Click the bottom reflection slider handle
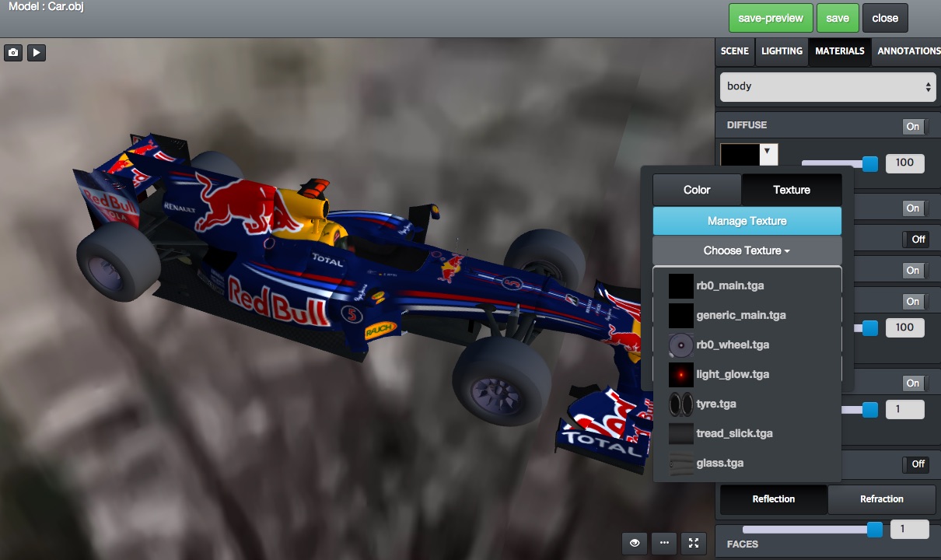941x560 pixels. tap(875, 530)
